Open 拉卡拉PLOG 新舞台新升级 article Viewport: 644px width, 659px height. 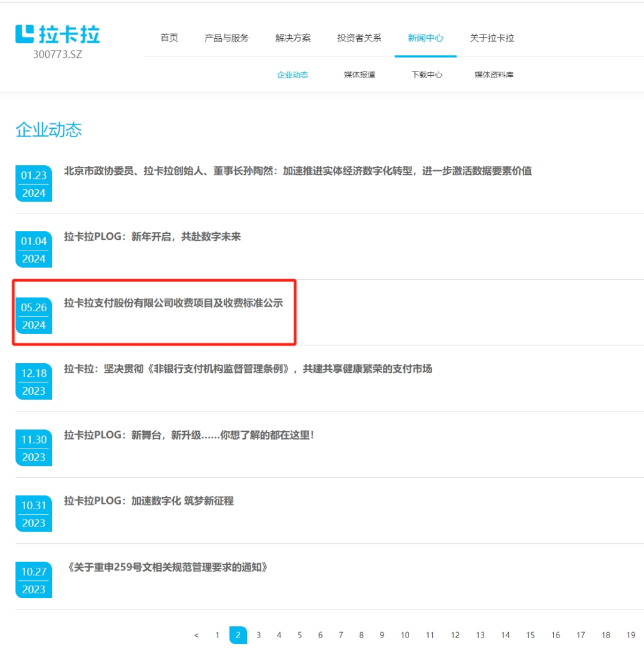[x=189, y=435]
